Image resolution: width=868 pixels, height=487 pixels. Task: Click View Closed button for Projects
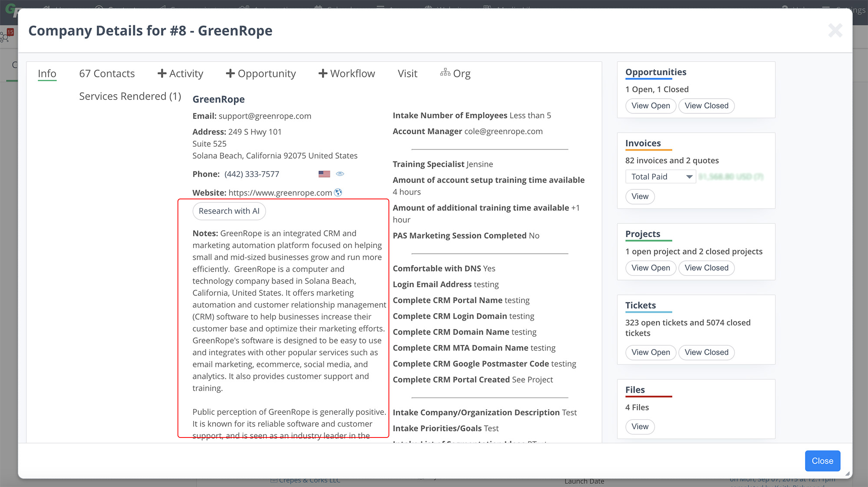pos(706,267)
